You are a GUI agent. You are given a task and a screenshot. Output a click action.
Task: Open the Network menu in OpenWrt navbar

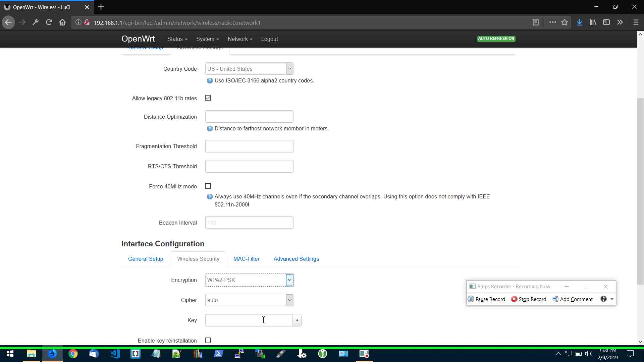click(240, 39)
